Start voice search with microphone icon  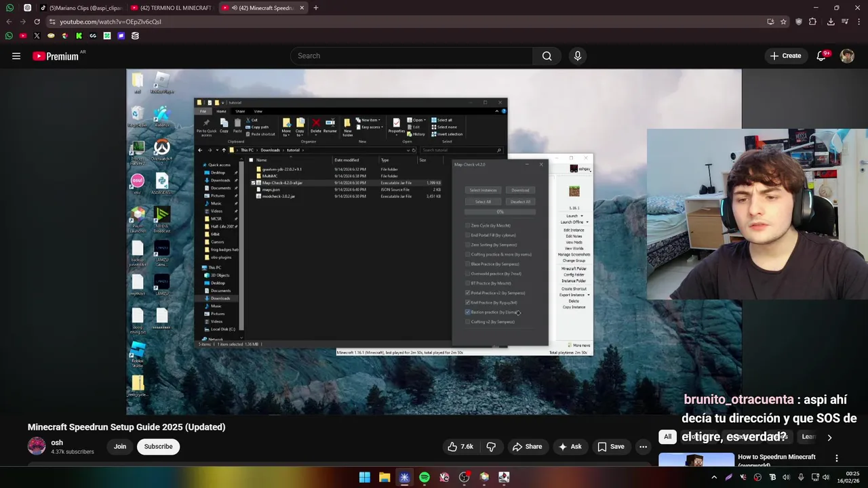point(578,56)
